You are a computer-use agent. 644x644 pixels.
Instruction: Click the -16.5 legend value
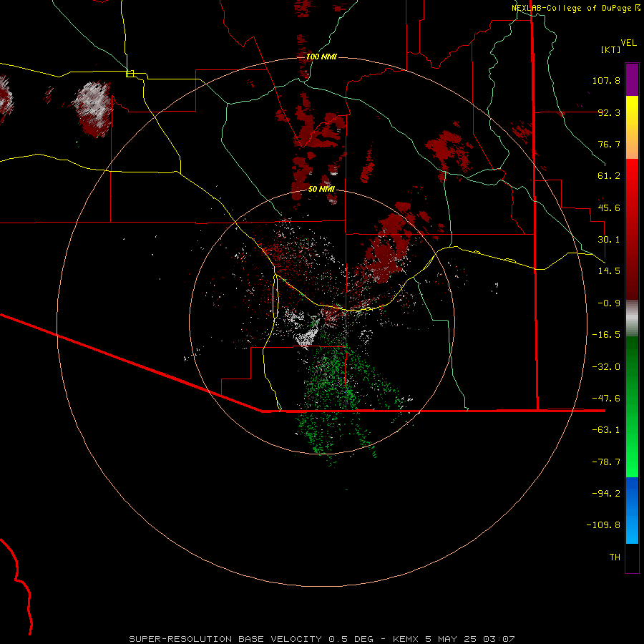point(606,335)
